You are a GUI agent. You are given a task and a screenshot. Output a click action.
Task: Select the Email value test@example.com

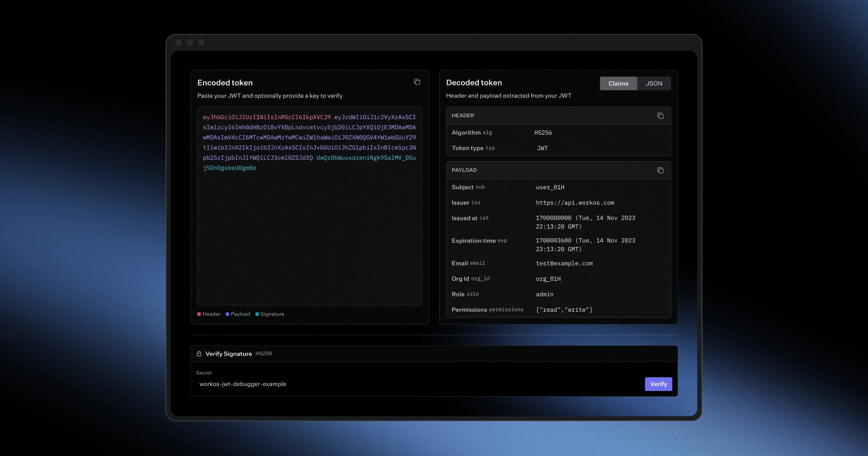click(x=565, y=263)
